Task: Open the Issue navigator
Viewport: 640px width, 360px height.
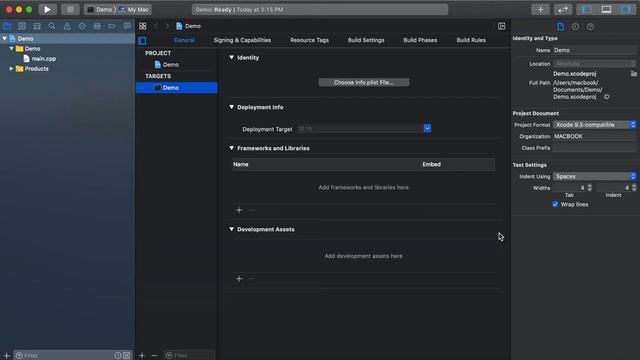Action: click(x=67, y=26)
